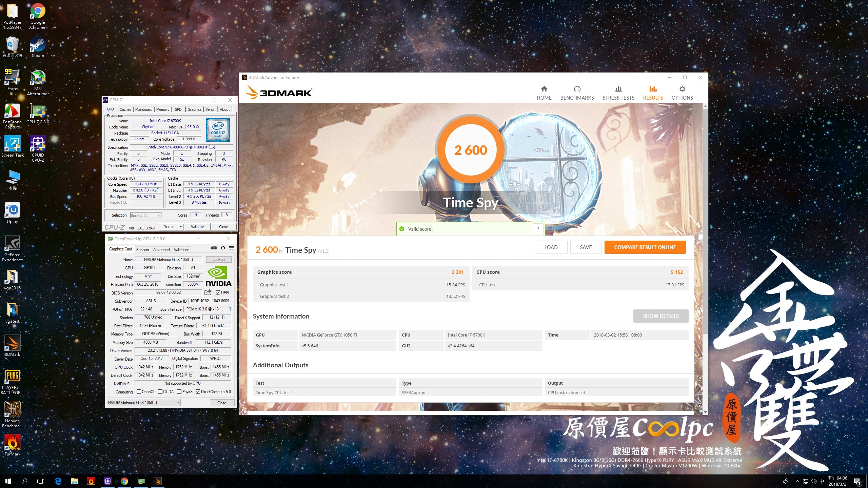Open the OPTIONS gear in 3DMark

point(682,93)
